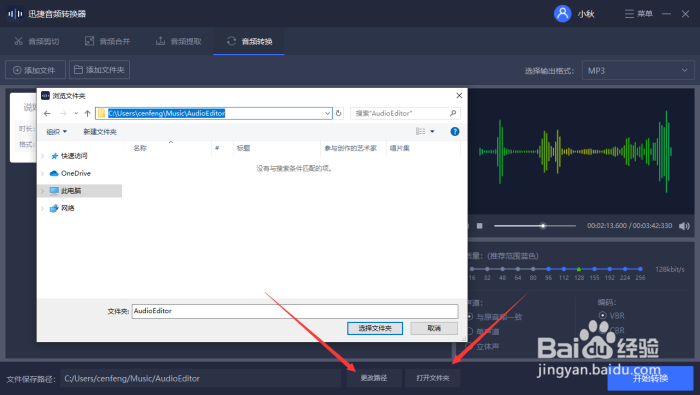This screenshot has width=700, height=395.
Task: Close the 浏览文件夹 dialog
Action: [459, 96]
